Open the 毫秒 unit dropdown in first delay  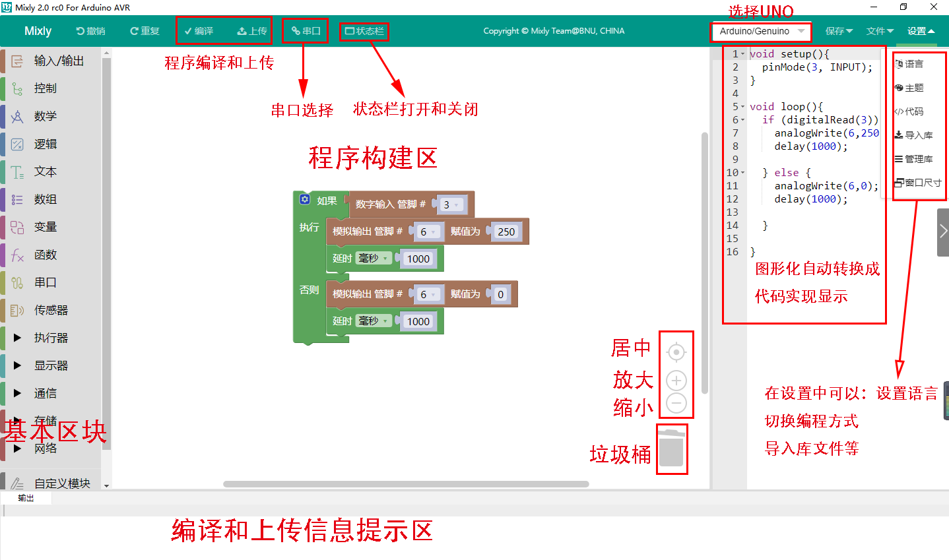pos(374,259)
